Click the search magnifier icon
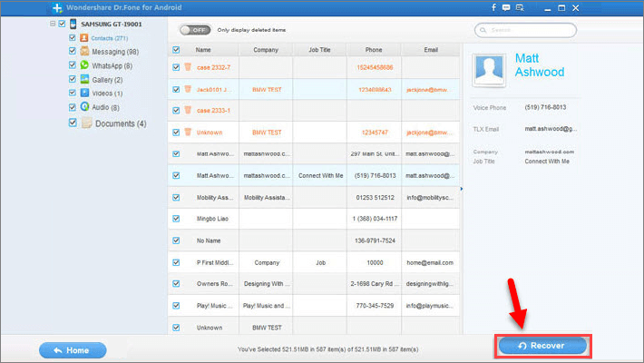 pyautogui.click(x=483, y=30)
